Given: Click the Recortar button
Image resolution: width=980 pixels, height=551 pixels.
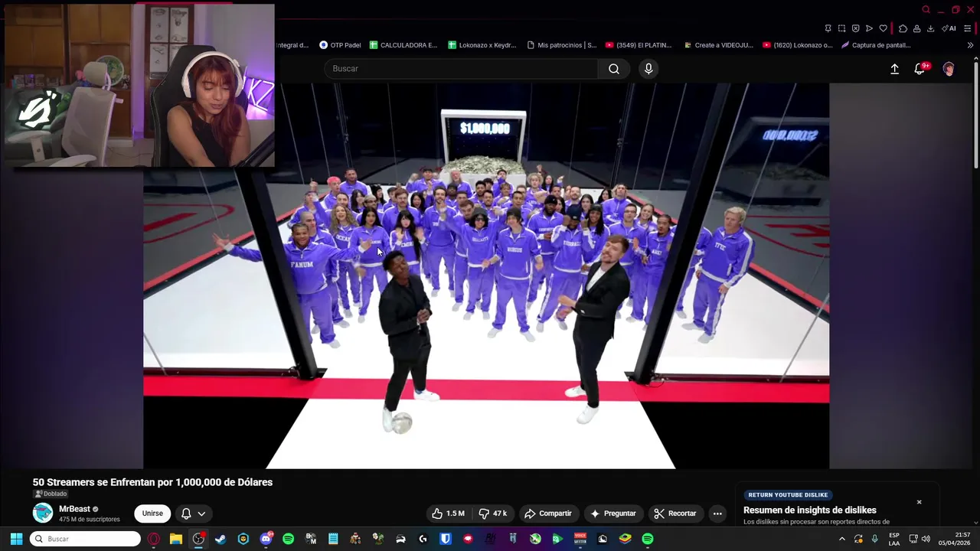Looking at the screenshot, I should tap(675, 514).
